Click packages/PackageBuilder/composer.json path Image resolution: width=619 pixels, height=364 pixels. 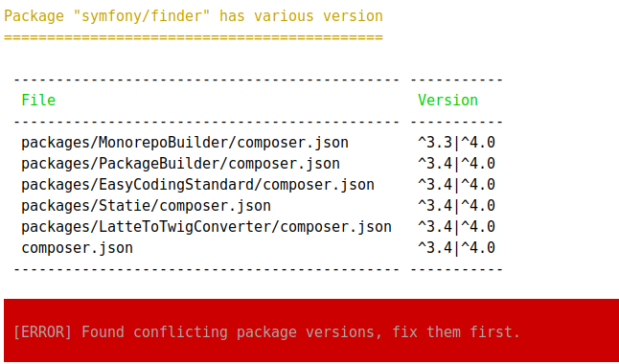coord(180,164)
